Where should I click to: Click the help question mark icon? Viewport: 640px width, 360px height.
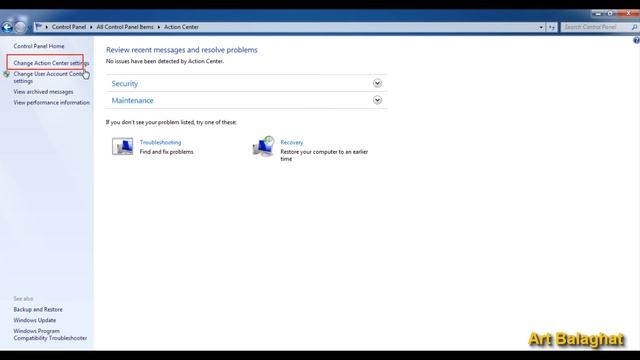pyautogui.click(x=636, y=40)
